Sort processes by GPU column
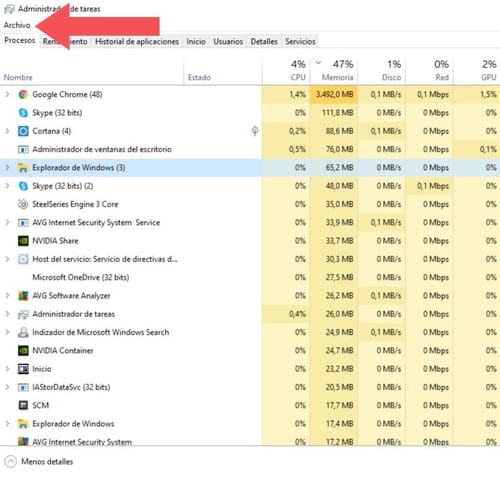Viewport: 500px width, 477px height. pyautogui.click(x=477, y=71)
